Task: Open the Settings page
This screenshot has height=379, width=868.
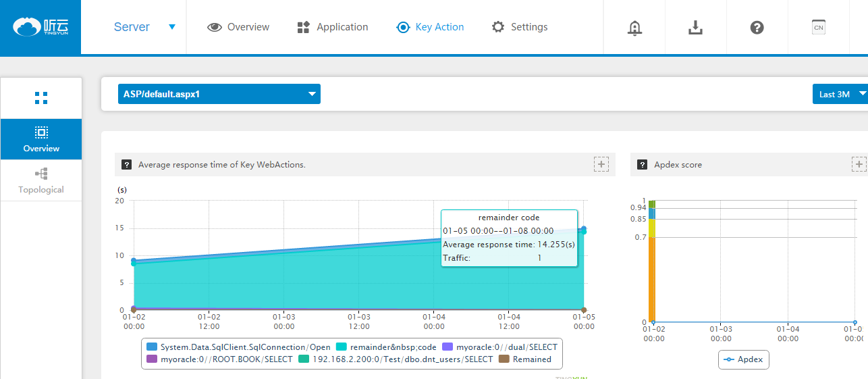Action: pyautogui.click(x=520, y=27)
